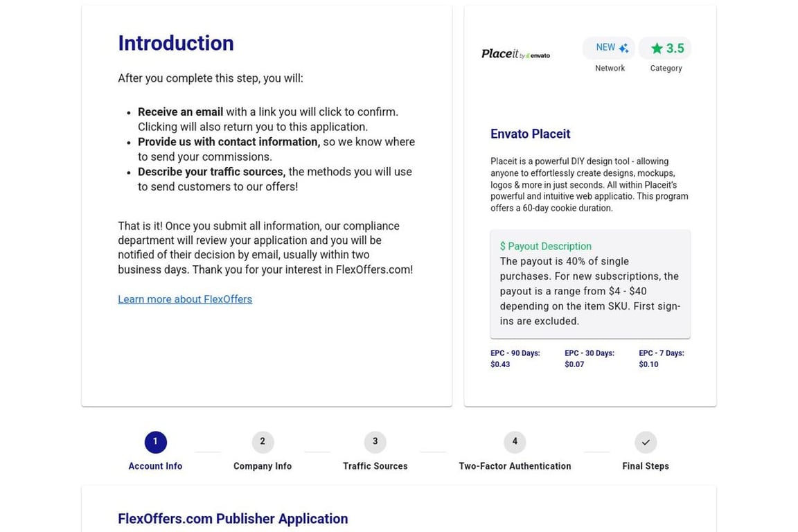Select step 4 Two-Factor Authentication circle

coord(515,442)
